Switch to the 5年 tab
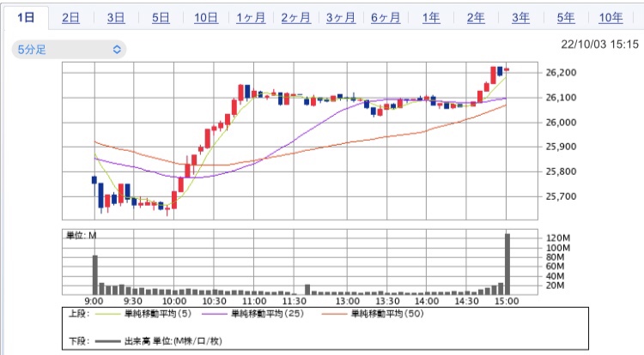Image resolution: width=644 pixels, height=355 pixels. pos(565,18)
